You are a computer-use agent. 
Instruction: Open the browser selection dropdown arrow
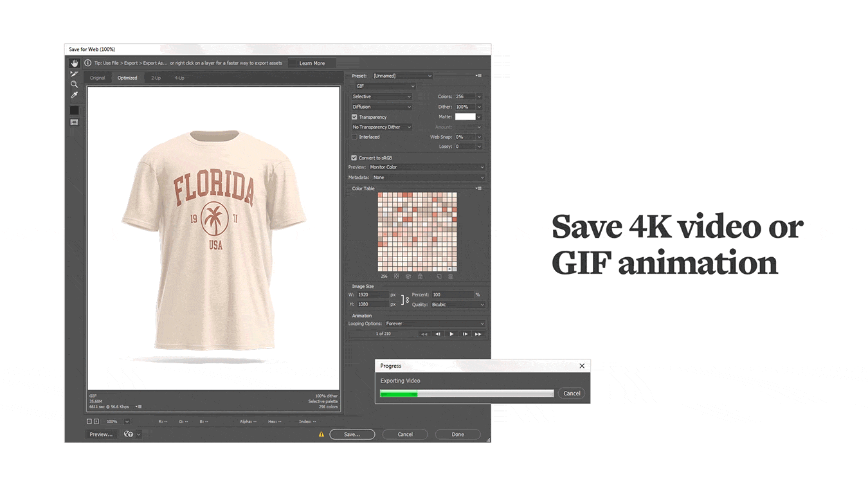tap(138, 435)
